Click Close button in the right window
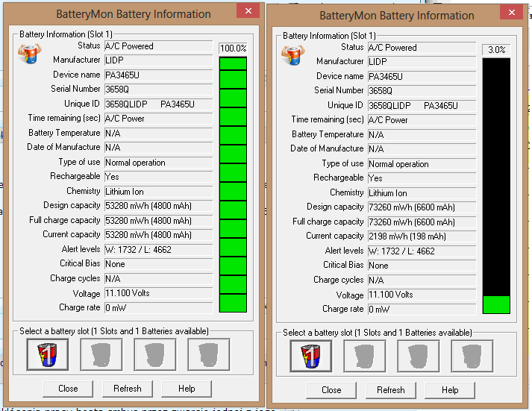The height and width of the screenshot is (411, 532). point(331,390)
